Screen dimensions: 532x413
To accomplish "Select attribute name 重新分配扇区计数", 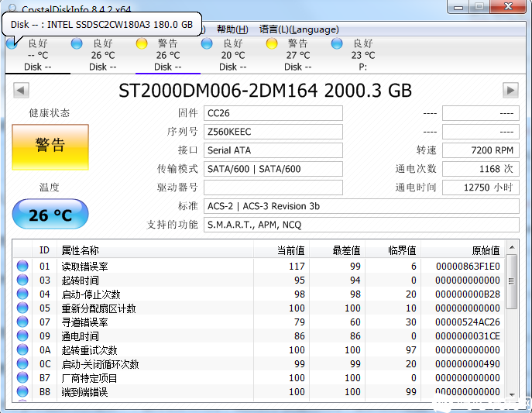I will pyautogui.click(x=98, y=308).
